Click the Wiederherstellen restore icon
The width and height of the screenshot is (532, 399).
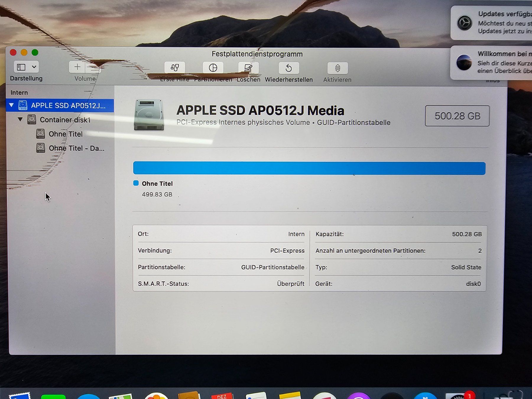(289, 68)
